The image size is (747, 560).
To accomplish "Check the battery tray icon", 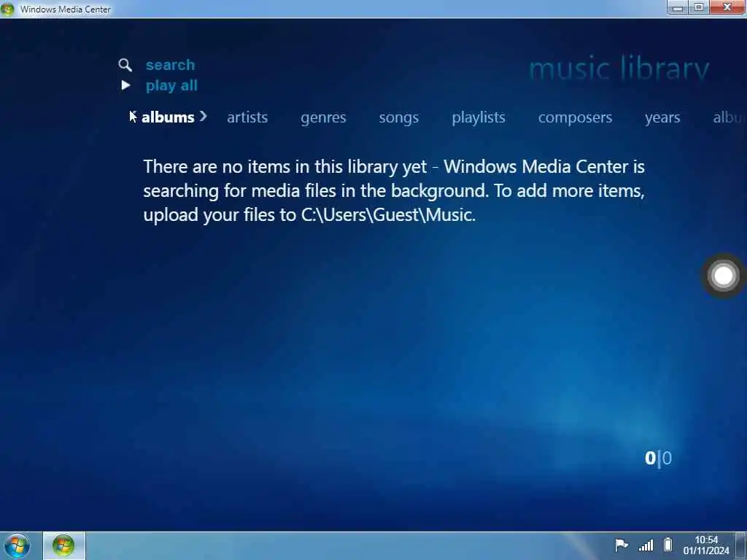I will [668, 544].
